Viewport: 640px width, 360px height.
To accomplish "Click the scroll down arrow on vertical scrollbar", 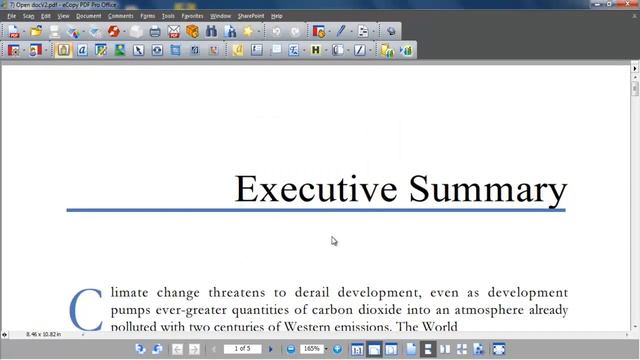I will pyautogui.click(x=635, y=327).
